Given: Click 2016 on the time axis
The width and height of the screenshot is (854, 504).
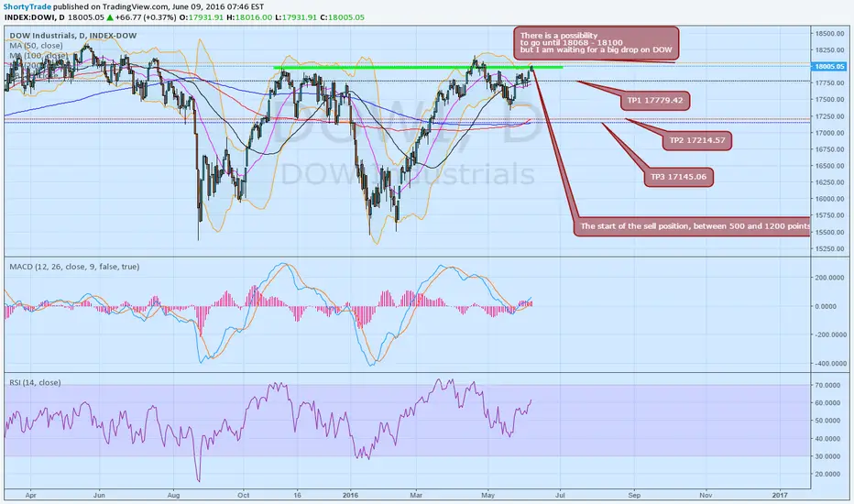Looking at the screenshot, I should pyautogui.click(x=350, y=495).
